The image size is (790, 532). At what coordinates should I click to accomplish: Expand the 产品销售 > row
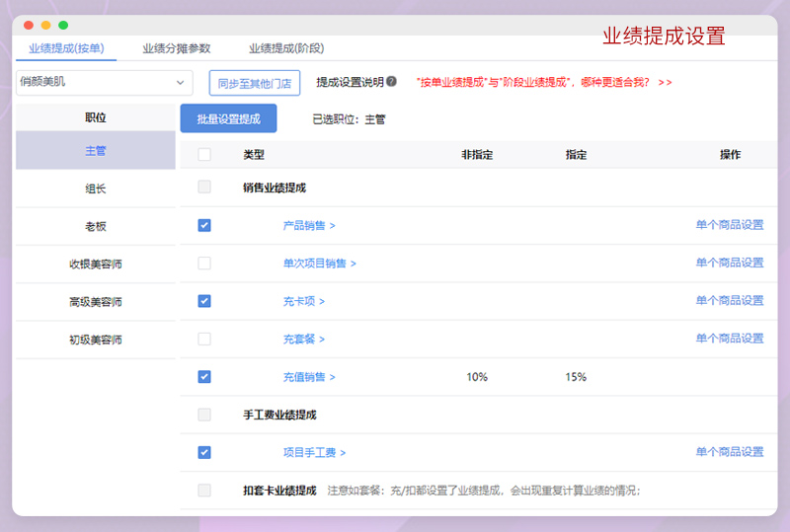coord(309,225)
